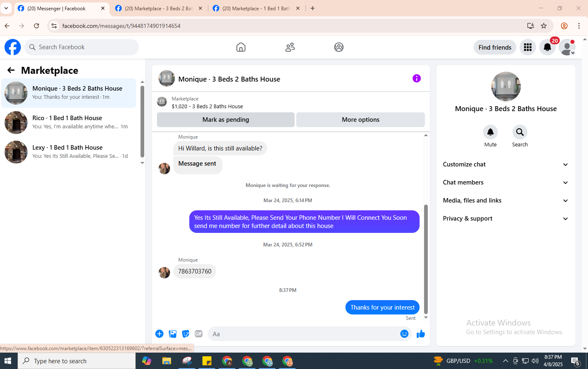Open a new browser tab
Screen dimensions: 588x369
[313, 8]
